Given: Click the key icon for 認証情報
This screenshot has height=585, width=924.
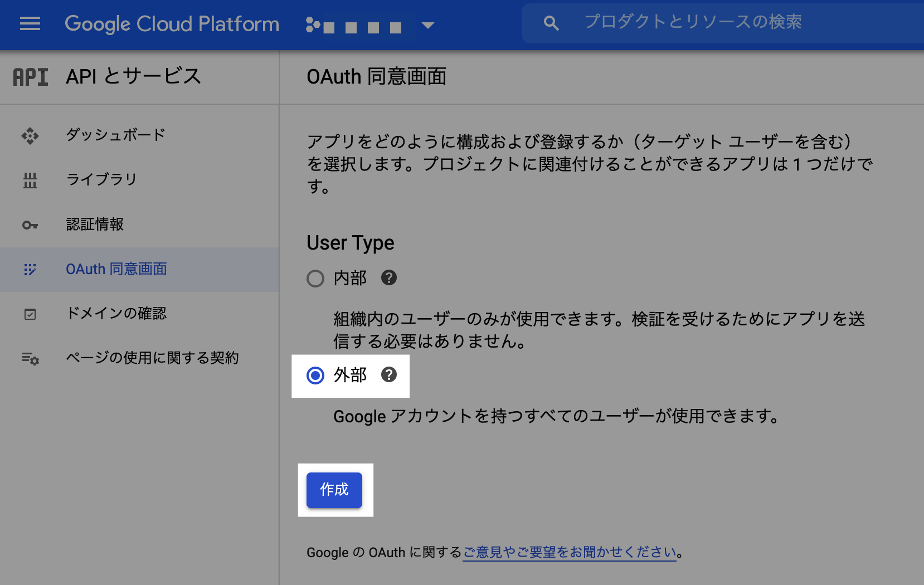Looking at the screenshot, I should pos(30,225).
